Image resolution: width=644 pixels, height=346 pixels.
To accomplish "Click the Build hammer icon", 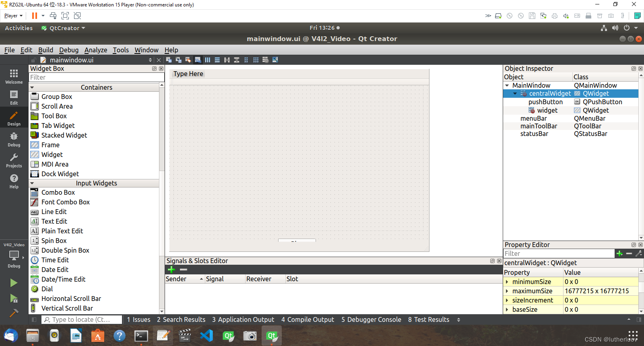I will pyautogui.click(x=14, y=313).
